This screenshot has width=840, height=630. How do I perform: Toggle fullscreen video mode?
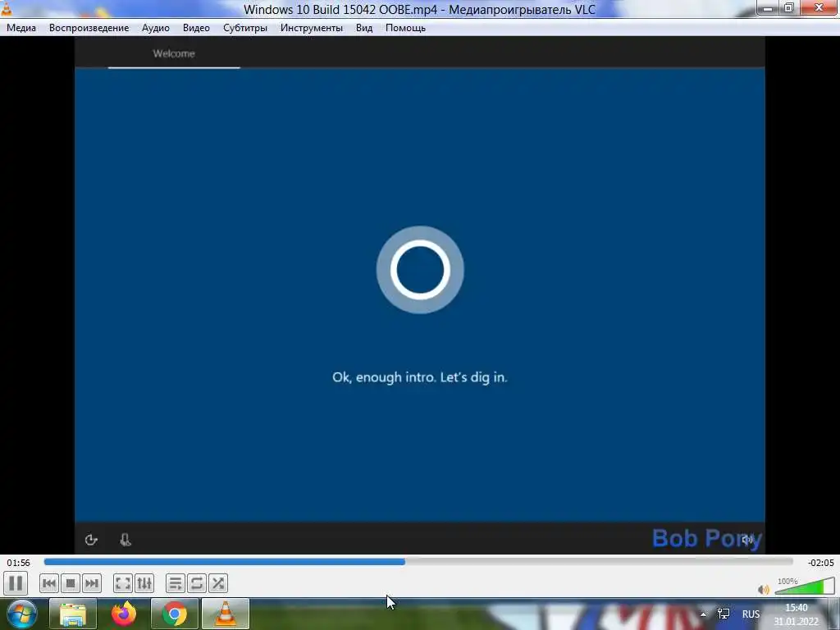tap(123, 583)
